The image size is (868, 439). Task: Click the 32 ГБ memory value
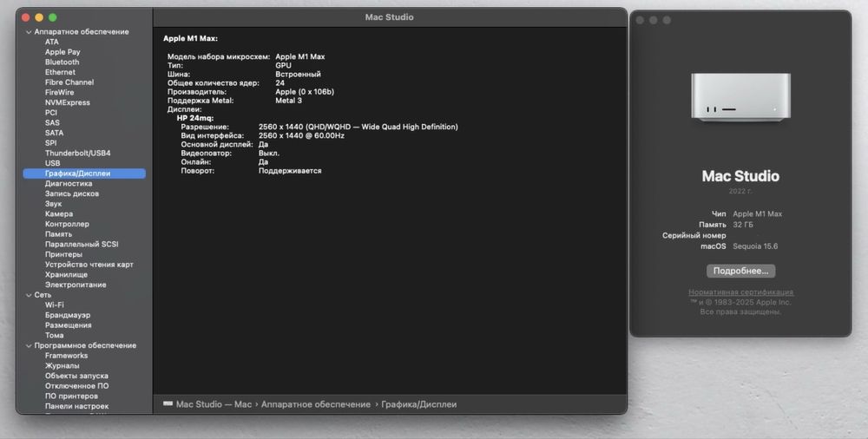coord(743,225)
